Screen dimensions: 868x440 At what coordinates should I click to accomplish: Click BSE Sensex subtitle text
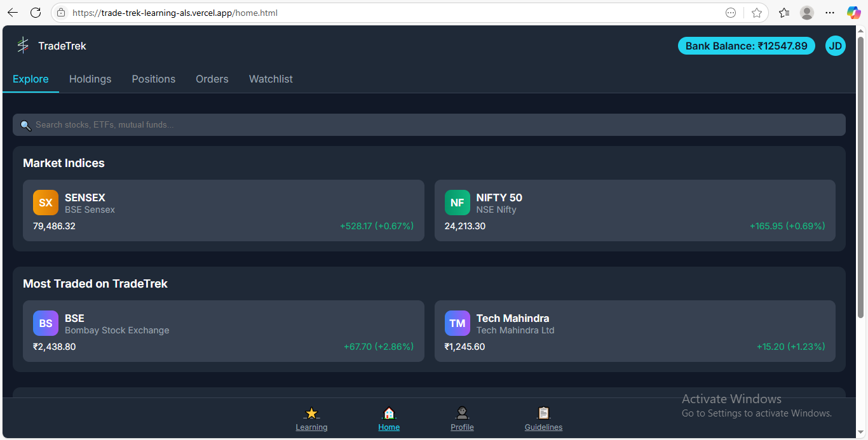point(90,210)
